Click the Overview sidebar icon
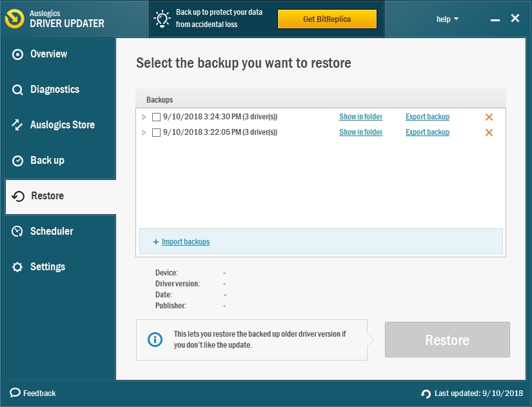Viewport: 532px width, 407px height. coord(18,55)
